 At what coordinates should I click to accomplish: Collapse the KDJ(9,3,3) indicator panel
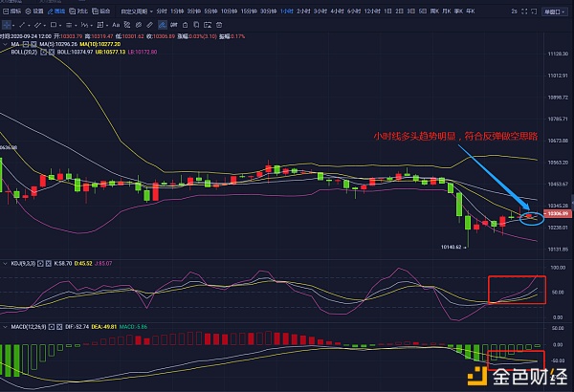[x=5, y=264]
